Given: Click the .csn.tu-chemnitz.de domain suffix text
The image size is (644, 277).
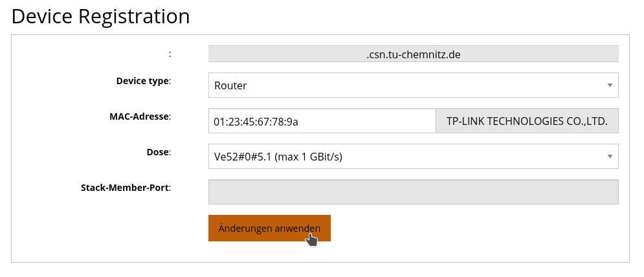Looking at the screenshot, I should (413, 54).
